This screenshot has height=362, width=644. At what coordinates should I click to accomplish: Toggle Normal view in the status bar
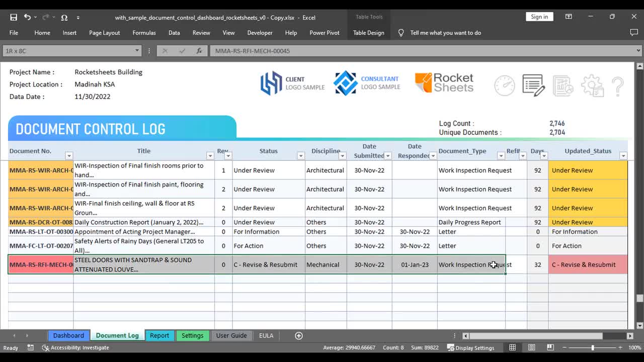pyautogui.click(x=512, y=347)
